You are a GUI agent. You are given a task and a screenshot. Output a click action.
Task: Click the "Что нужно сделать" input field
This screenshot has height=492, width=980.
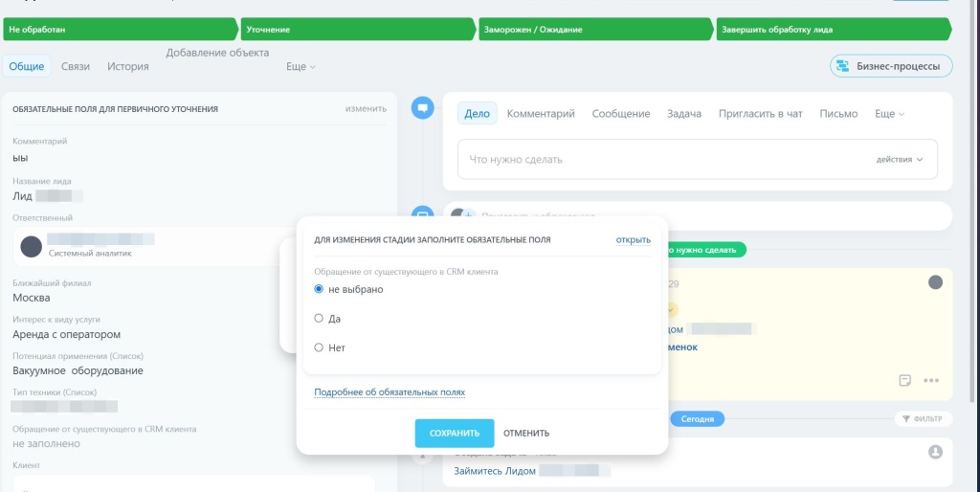pyautogui.click(x=698, y=160)
